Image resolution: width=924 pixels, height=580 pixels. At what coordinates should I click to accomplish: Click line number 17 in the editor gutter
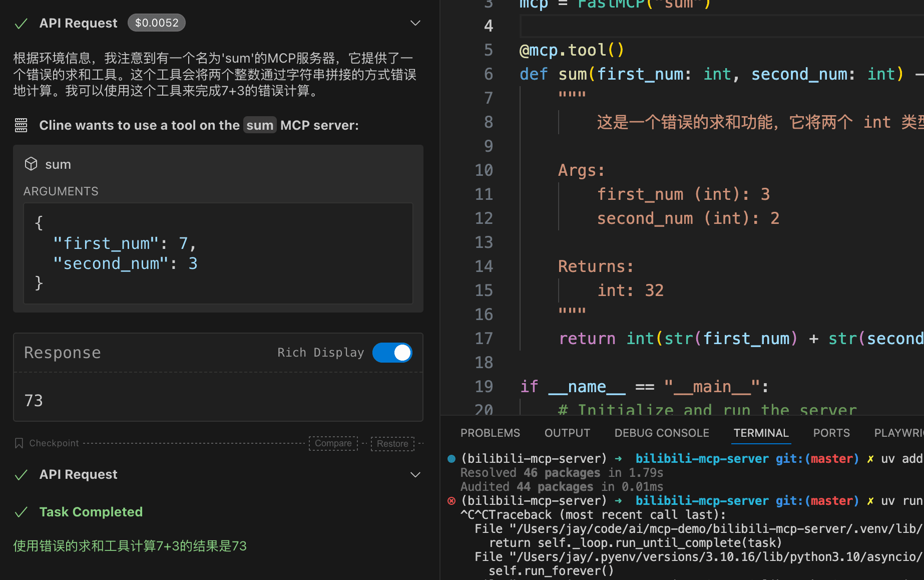484,339
